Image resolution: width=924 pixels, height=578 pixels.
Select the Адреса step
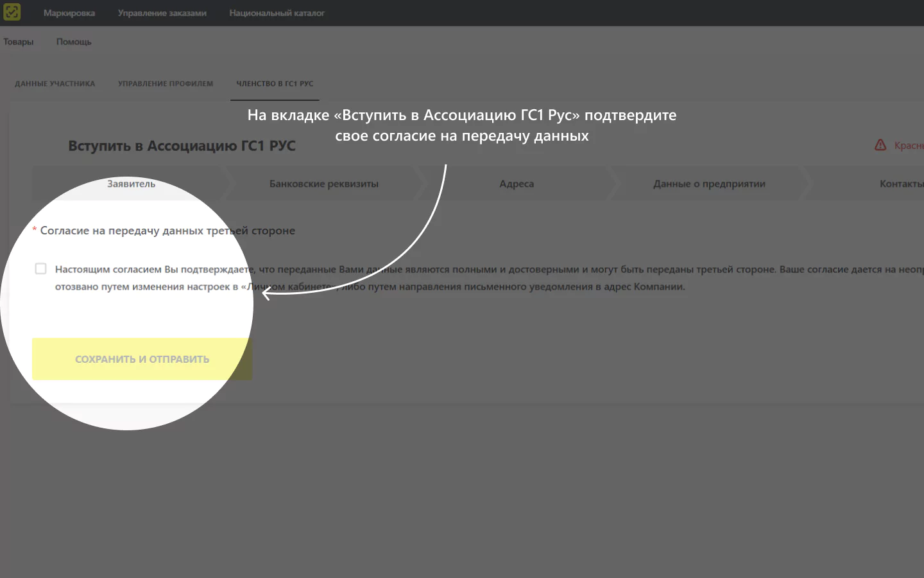coord(517,184)
